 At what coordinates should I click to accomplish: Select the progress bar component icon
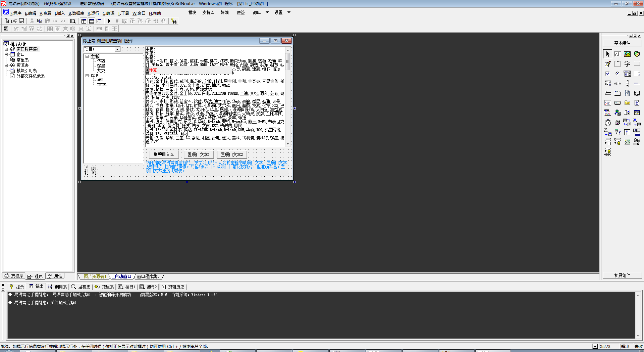[637, 83]
